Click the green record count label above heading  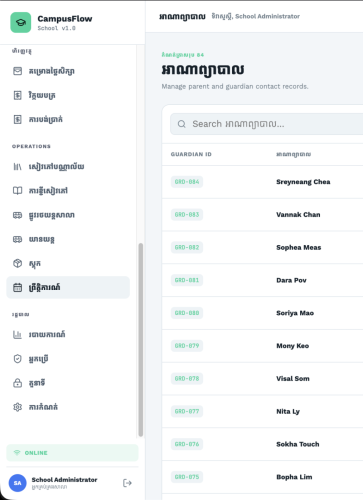point(183,55)
